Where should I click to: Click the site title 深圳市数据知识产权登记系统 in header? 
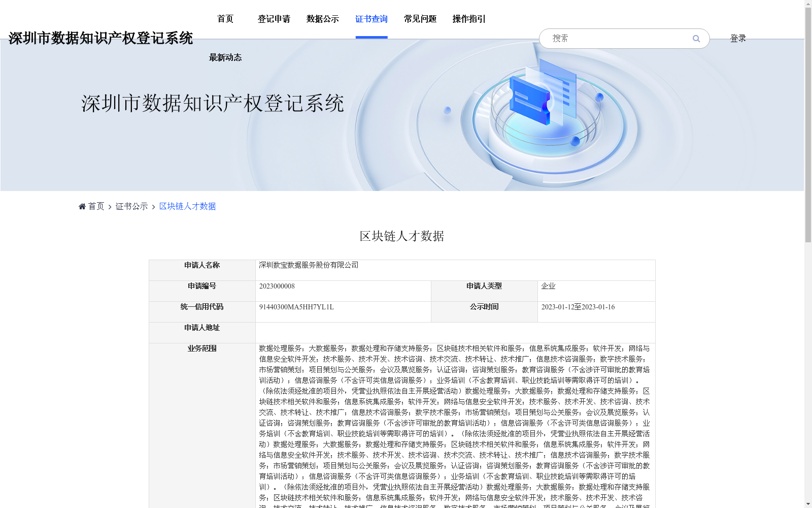(x=101, y=38)
